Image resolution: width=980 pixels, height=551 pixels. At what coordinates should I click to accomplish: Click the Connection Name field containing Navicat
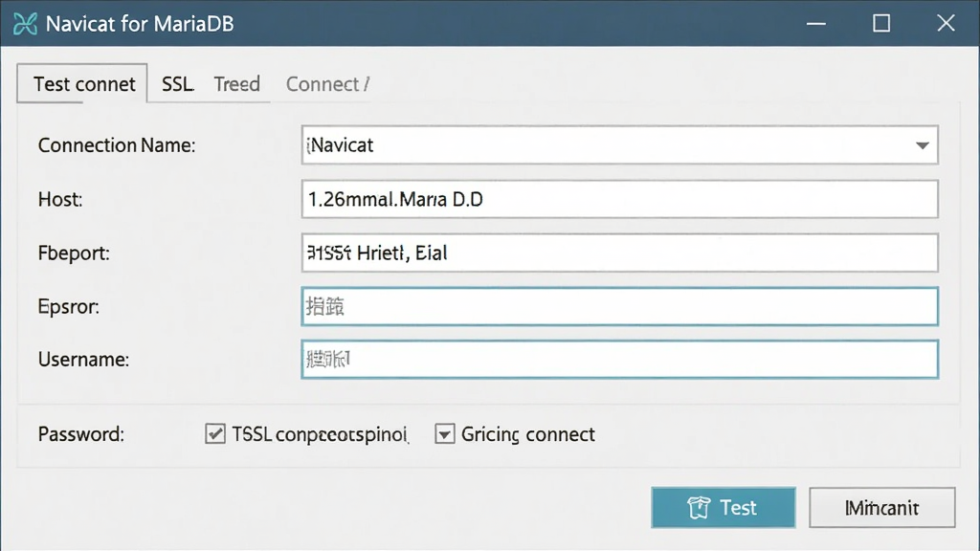pyautogui.click(x=619, y=145)
